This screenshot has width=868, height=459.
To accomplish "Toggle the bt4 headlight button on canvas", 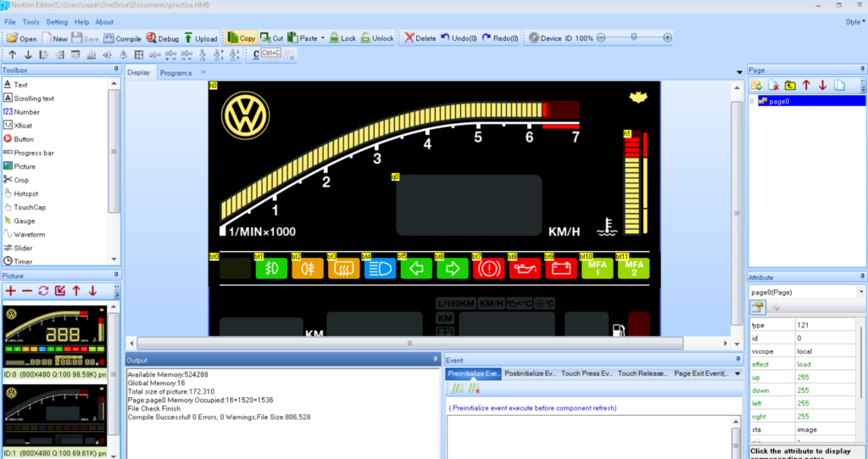I will click(x=380, y=269).
